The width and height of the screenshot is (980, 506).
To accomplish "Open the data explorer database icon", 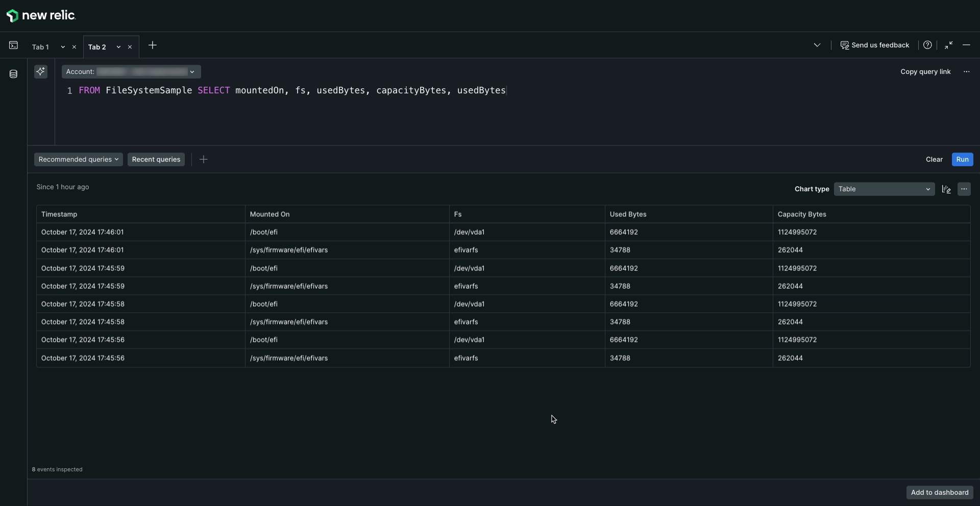I will (14, 74).
